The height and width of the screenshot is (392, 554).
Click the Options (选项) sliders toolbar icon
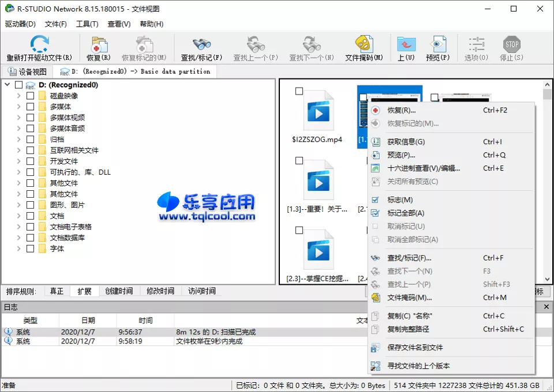click(476, 44)
